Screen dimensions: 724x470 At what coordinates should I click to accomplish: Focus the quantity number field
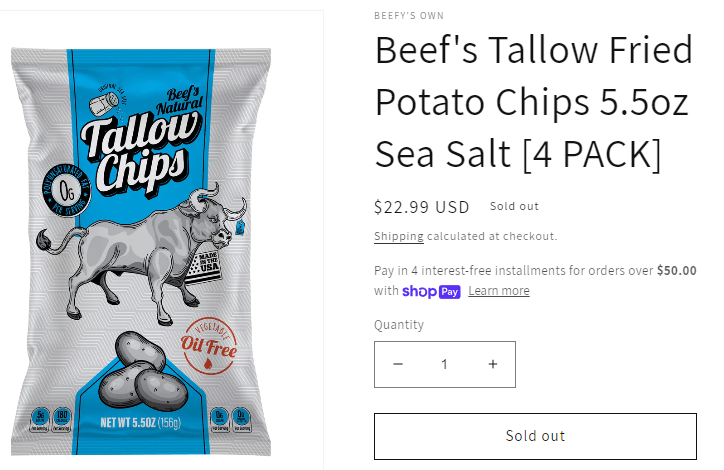(445, 364)
